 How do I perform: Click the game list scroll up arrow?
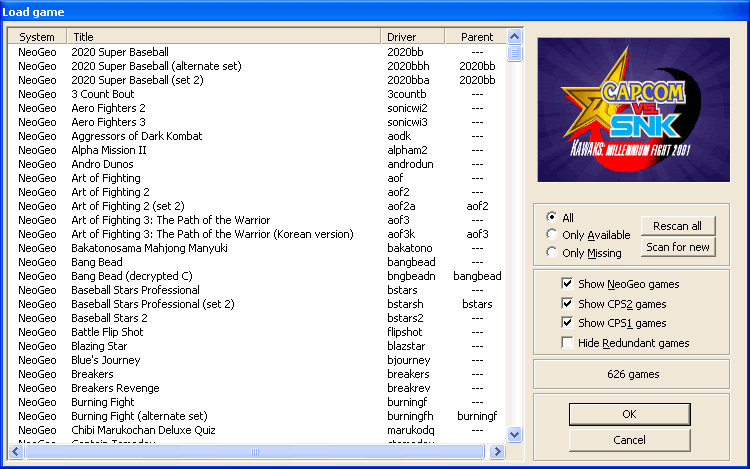515,37
